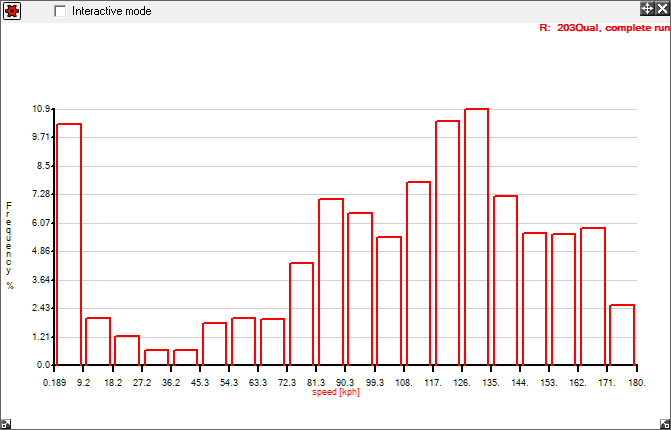
Task: Click the four-arrow maximize panel icon
Action: 647,8
